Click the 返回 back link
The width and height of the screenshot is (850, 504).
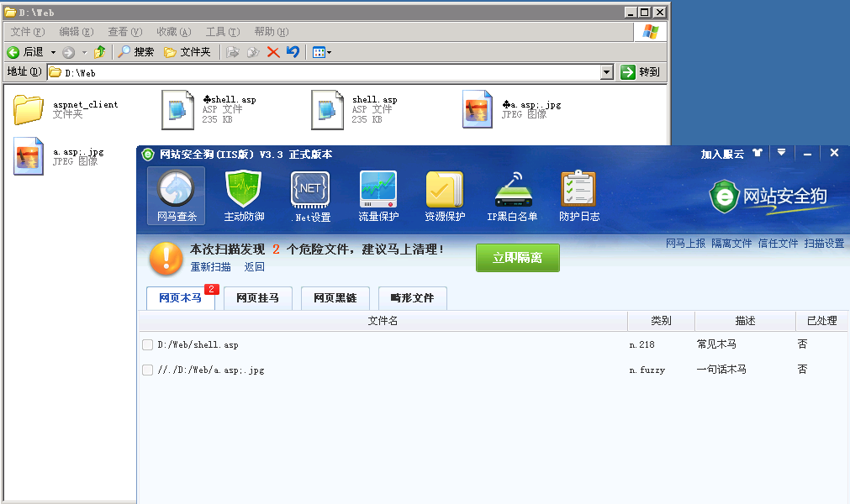tap(254, 267)
